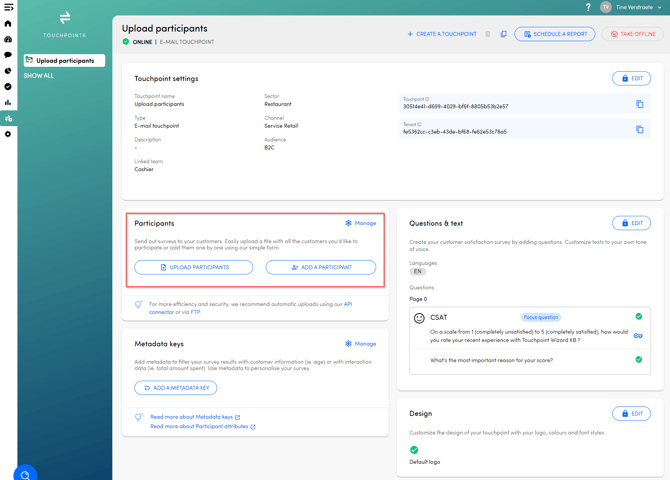The image size is (670, 480).
Task: Click the TAKE OFFLINE button
Action: pyautogui.click(x=632, y=34)
